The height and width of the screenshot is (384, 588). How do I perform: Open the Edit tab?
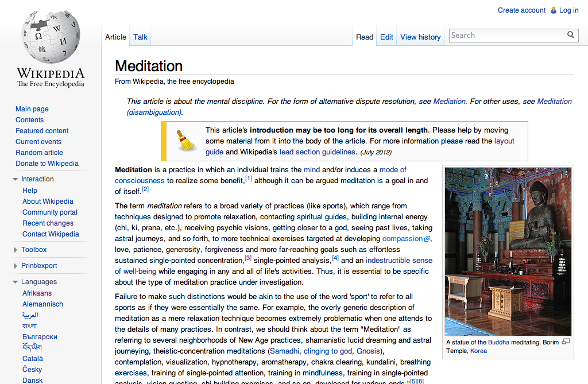[386, 37]
